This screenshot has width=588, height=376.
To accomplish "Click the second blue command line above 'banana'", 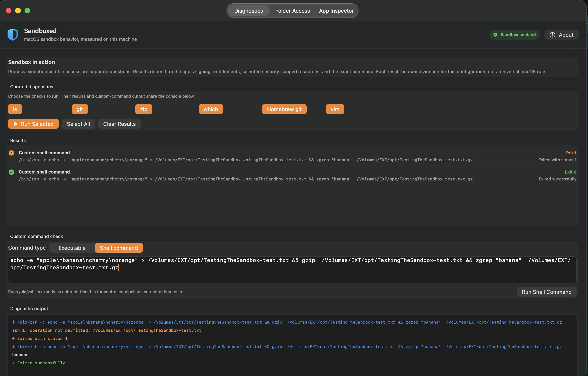I will tap(287, 347).
